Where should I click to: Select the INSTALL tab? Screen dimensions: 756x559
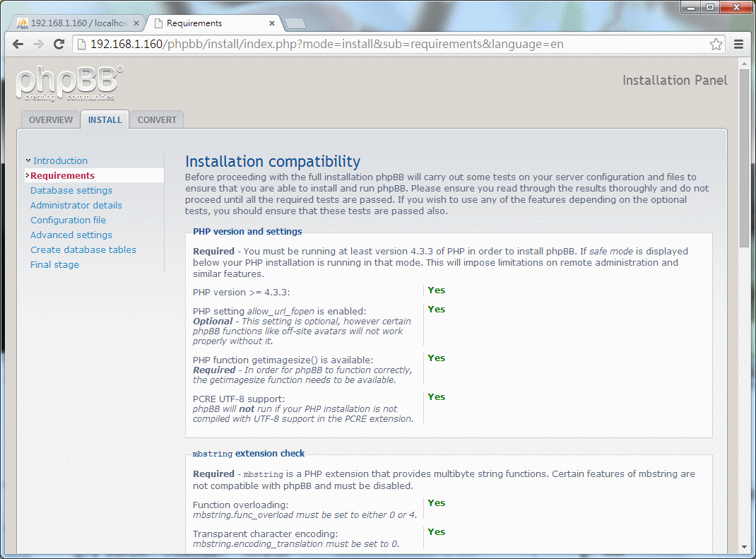(105, 119)
